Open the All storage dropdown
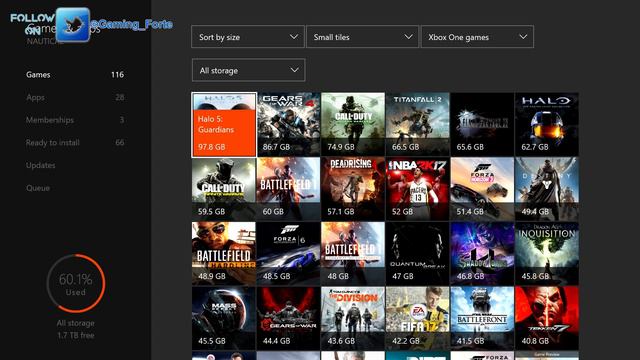 tap(249, 70)
